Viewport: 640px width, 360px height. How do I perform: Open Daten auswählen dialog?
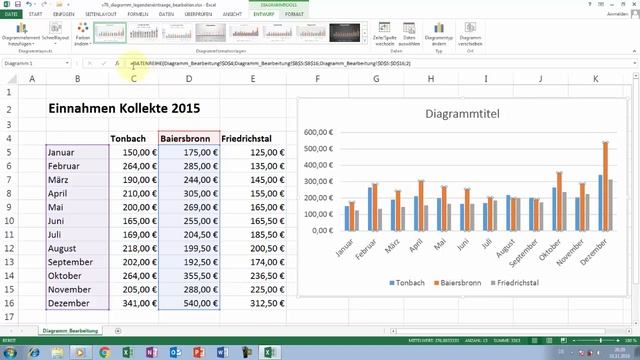409,34
